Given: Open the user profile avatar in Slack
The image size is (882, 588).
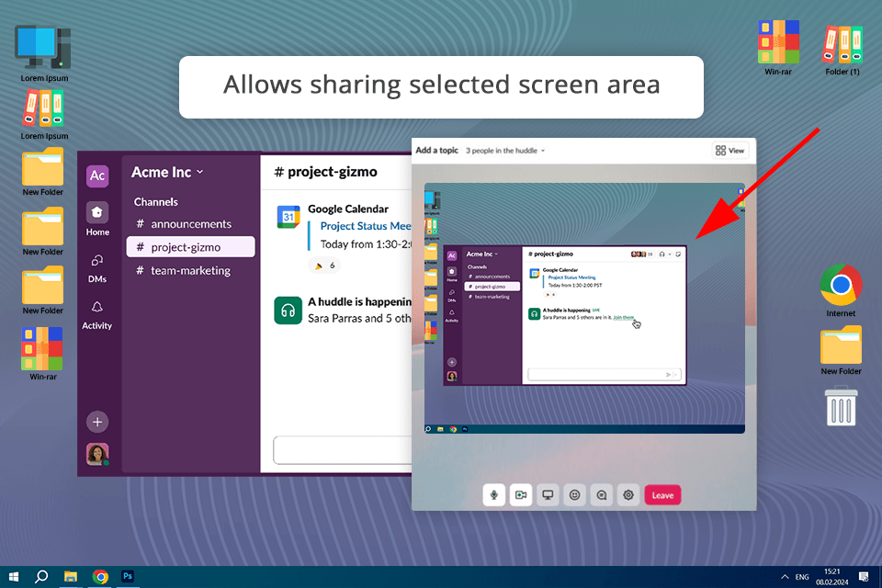Looking at the screenshot, I should click(97, 454).
